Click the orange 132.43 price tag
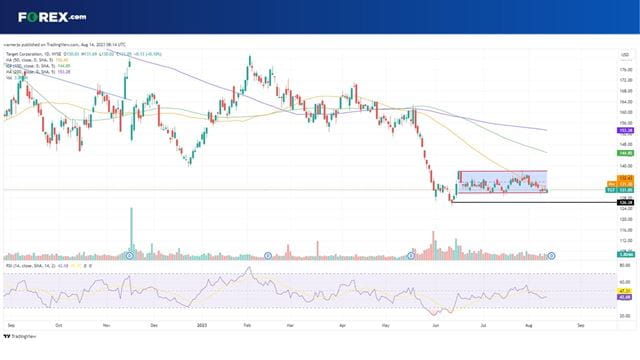The image size is (640, 360). point(625,178)
